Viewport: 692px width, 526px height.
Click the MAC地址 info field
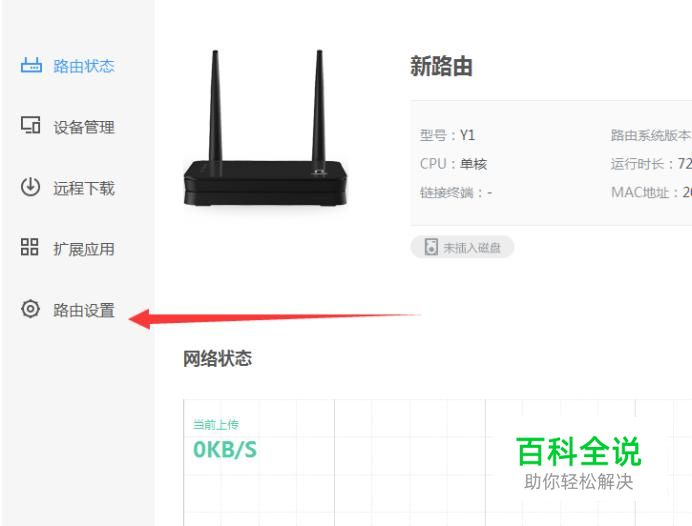pos(651,192)
